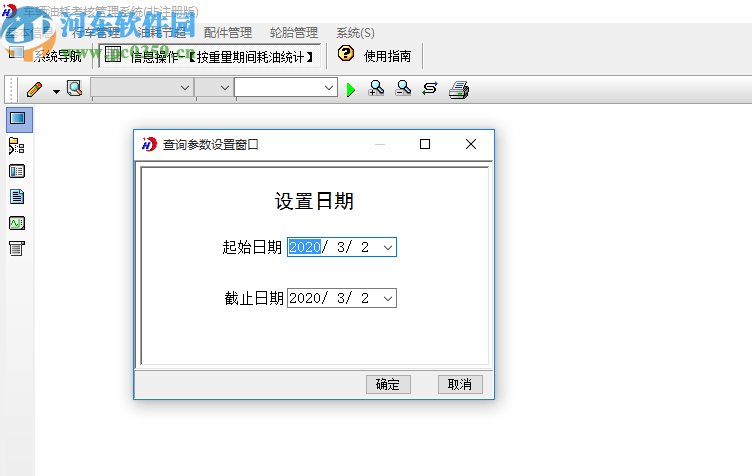752x476 pixels.
Task: Open the 使用指南 help guide
Action: pos(387,56)
